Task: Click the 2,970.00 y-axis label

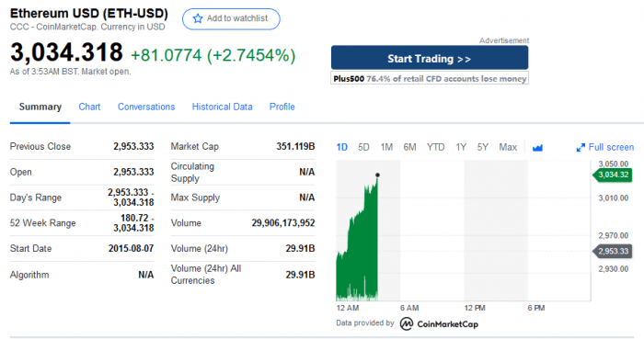Action: tap(614, 236)
